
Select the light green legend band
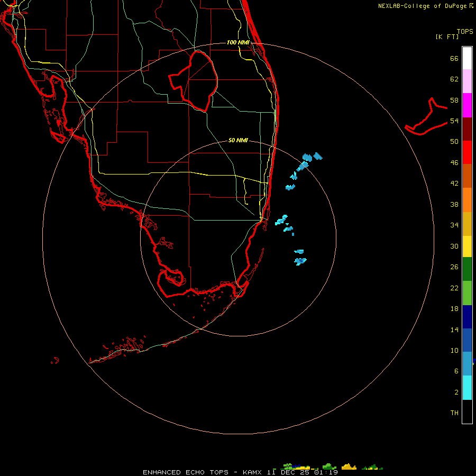[x=467, y=293]
